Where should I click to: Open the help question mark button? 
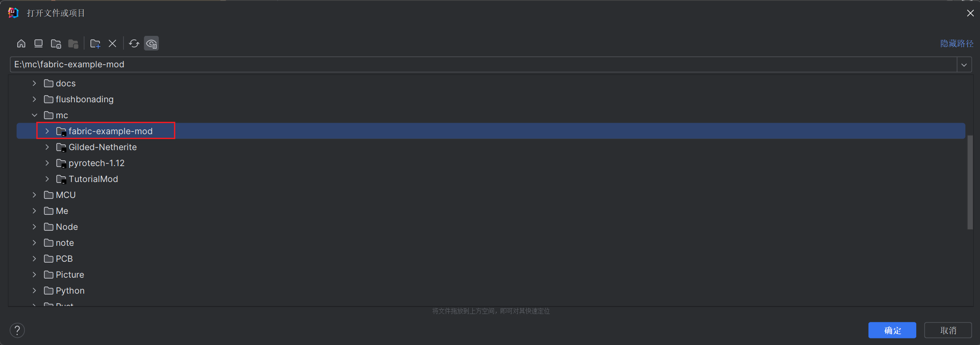point(17,330)
